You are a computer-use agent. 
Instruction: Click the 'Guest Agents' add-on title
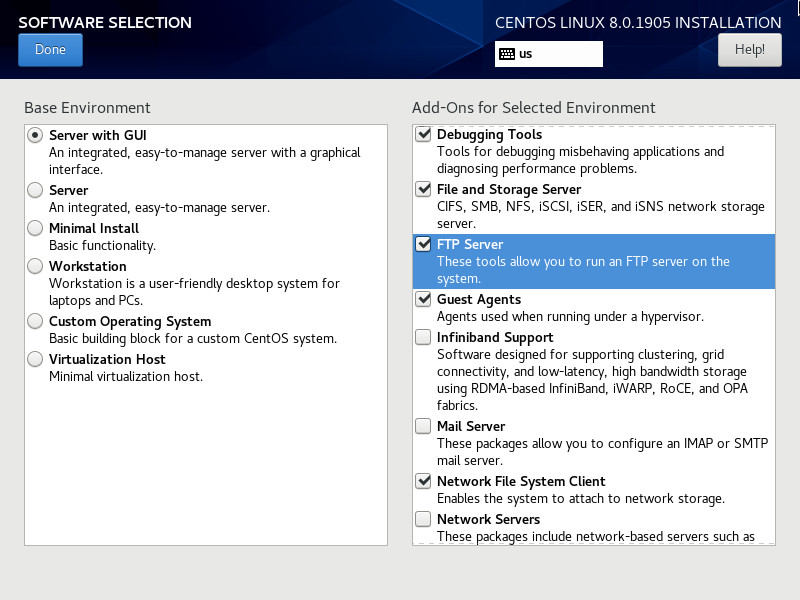[x=479, y=299]
